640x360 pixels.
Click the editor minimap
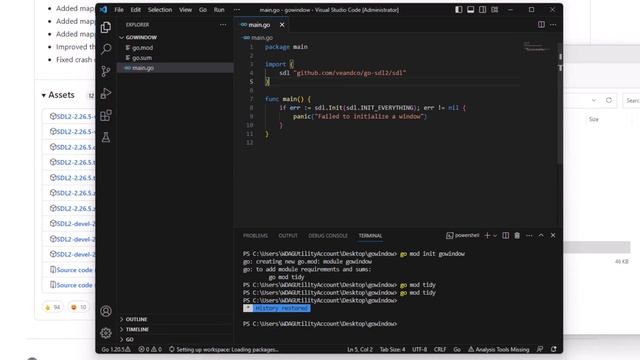537,47
